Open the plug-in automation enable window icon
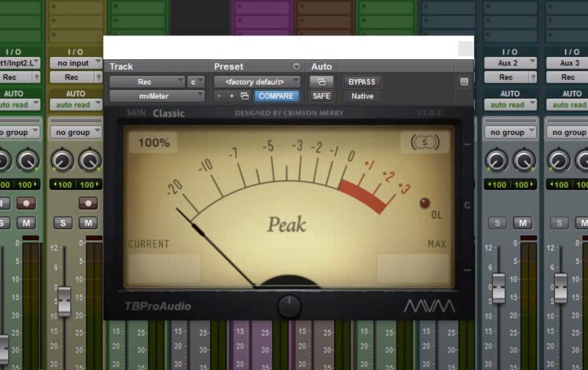The width and height of the screenshot is (588, 370). pyautogui.click(x=321, y=82)
